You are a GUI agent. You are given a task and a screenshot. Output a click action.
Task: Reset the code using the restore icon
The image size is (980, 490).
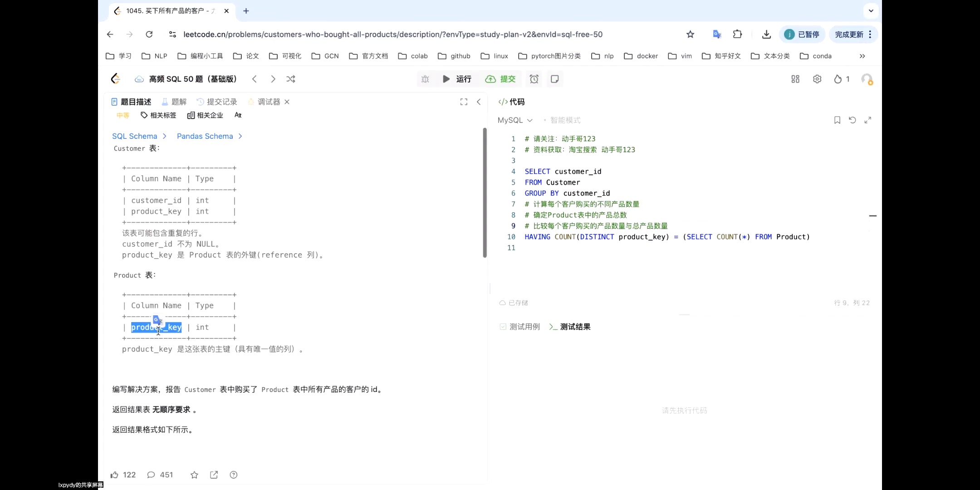coord(853,120)
